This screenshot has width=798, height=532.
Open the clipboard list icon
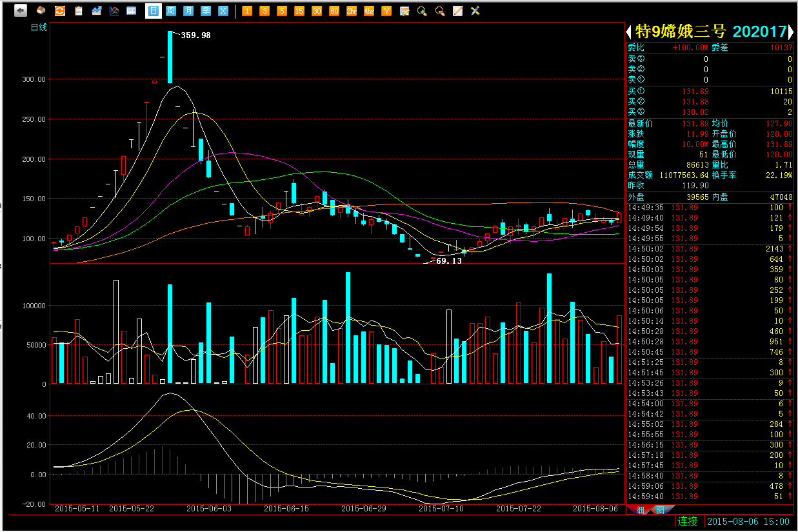tap(79, 11)
